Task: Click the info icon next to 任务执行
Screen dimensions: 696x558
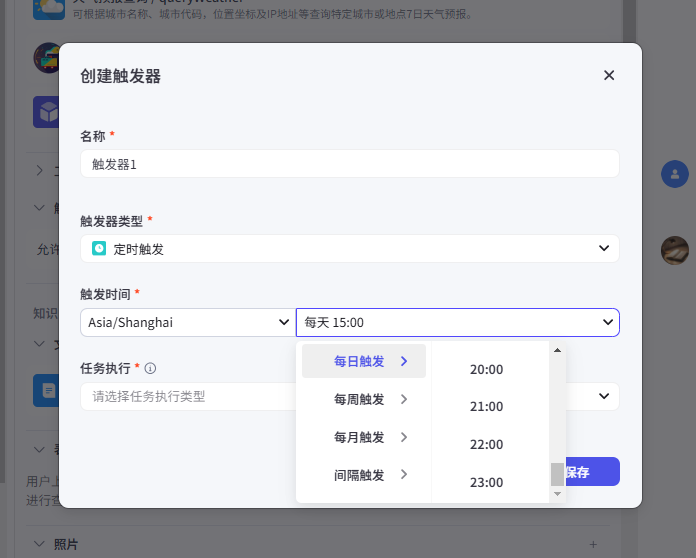Action: (x=150, y=368)
